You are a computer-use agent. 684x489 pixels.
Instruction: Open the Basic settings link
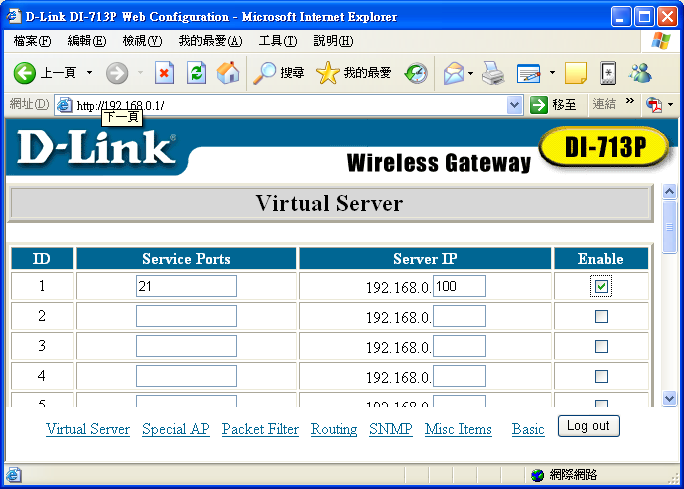[528, 429]
